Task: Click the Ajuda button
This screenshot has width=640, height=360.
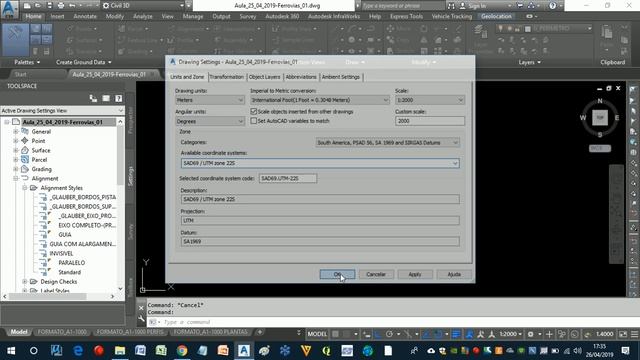Action: click(454, 274)
